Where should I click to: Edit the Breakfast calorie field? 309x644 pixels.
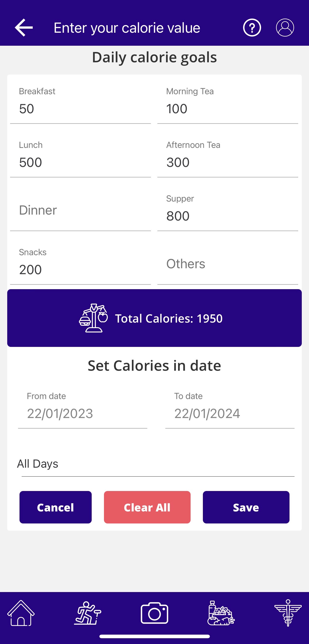click(x=80, y=109)
